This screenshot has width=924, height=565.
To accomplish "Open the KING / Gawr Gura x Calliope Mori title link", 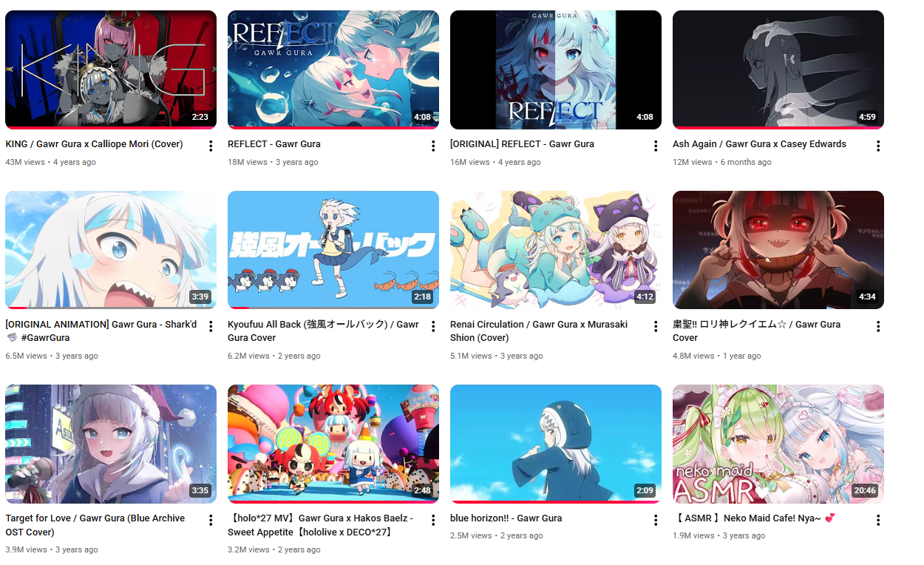I will point(94,144).
